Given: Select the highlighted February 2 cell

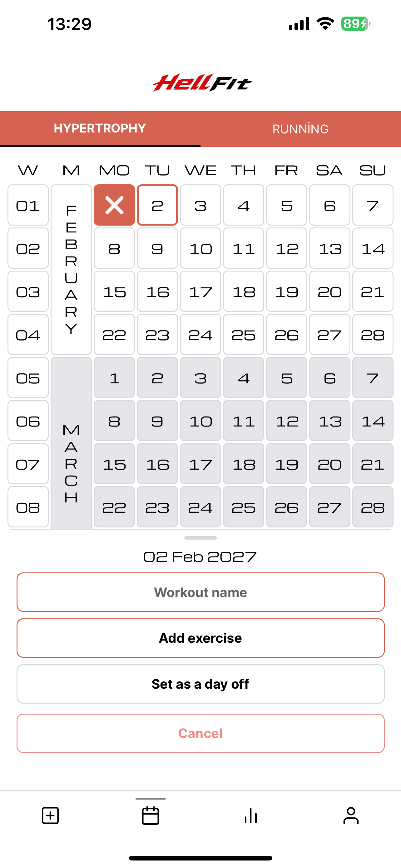Looking at the screenshot, I should click(x=157, y=205).
